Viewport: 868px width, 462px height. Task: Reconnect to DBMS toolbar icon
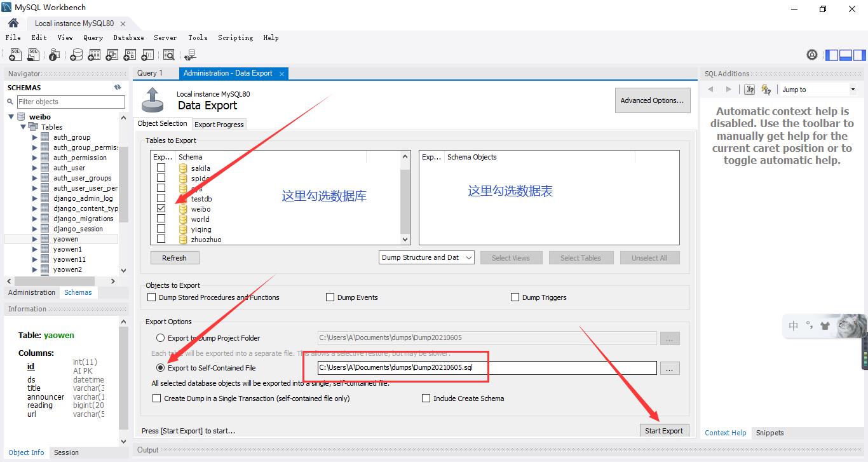tap(190, 55)
